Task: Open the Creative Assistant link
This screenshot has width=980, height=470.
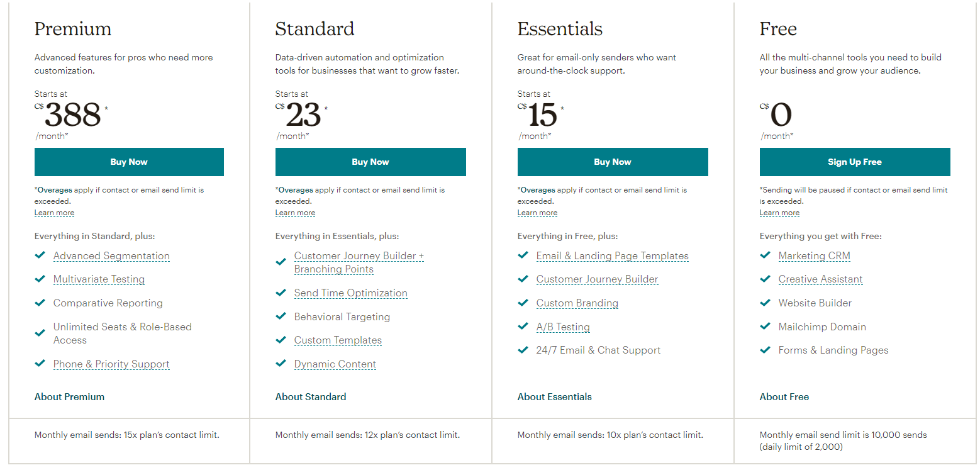Action: (821, 279)
